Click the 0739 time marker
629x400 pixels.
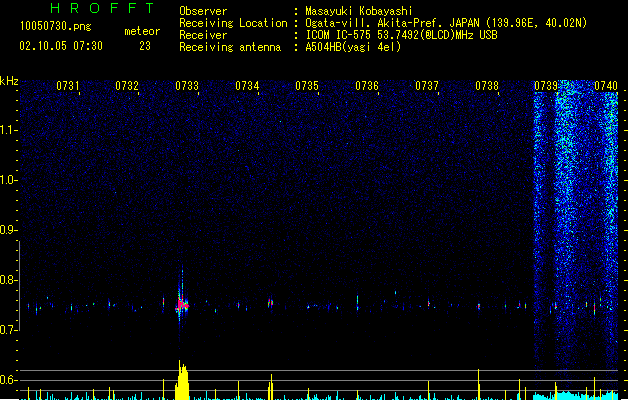tap(546, 86)
